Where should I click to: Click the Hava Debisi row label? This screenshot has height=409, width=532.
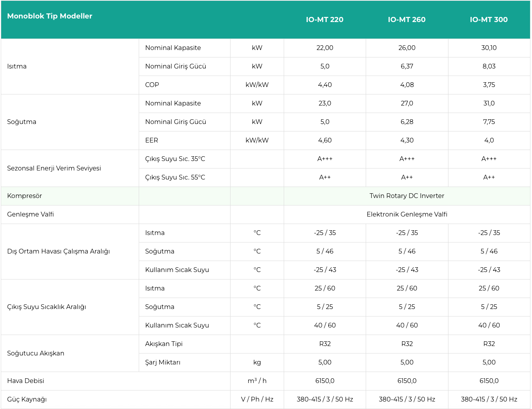[26, 381]
